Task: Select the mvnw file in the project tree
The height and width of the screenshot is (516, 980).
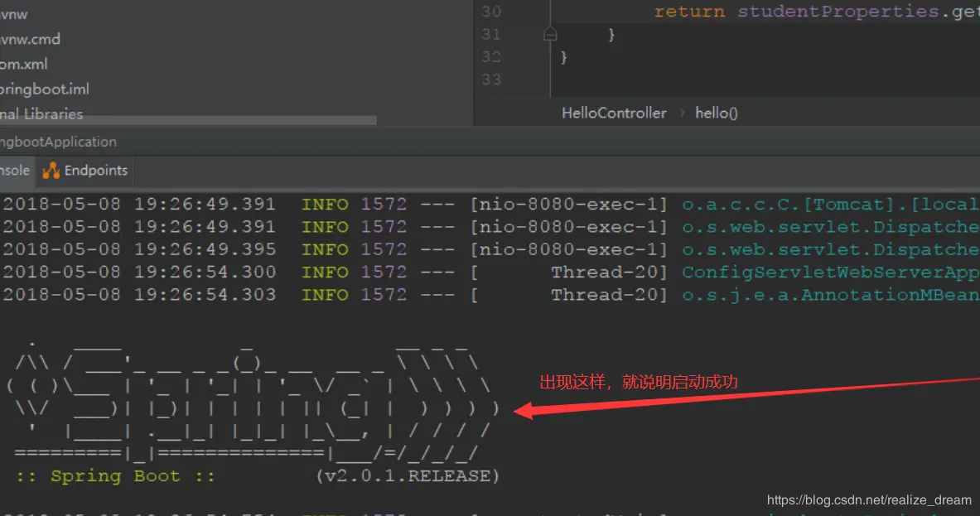Action: coord(14,14)
